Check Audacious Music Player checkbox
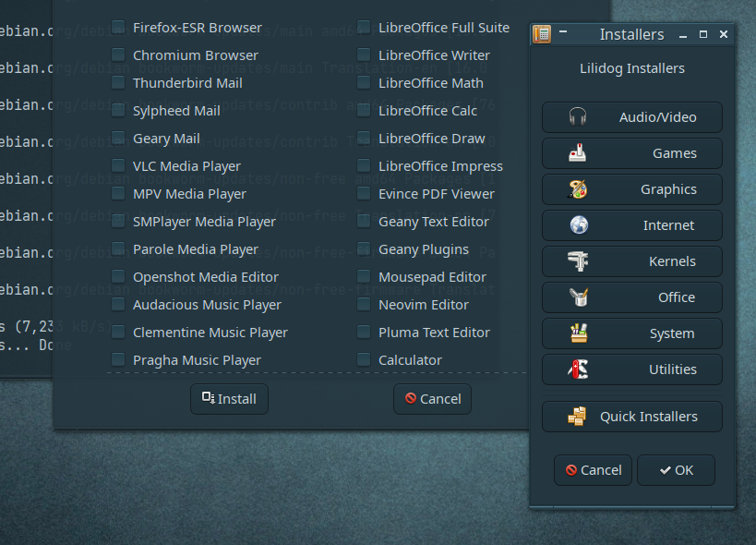 click(118, 304)
